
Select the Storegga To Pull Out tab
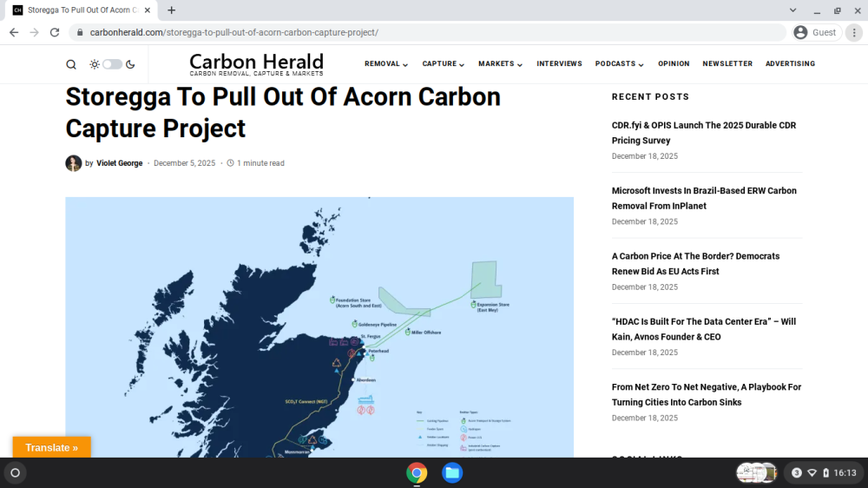(82, 10)
